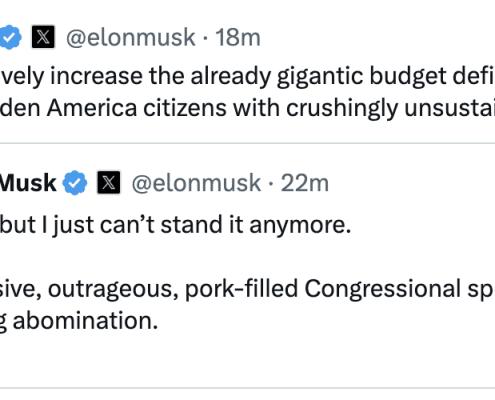Click the black X badge beside Musk

point(109,182)
